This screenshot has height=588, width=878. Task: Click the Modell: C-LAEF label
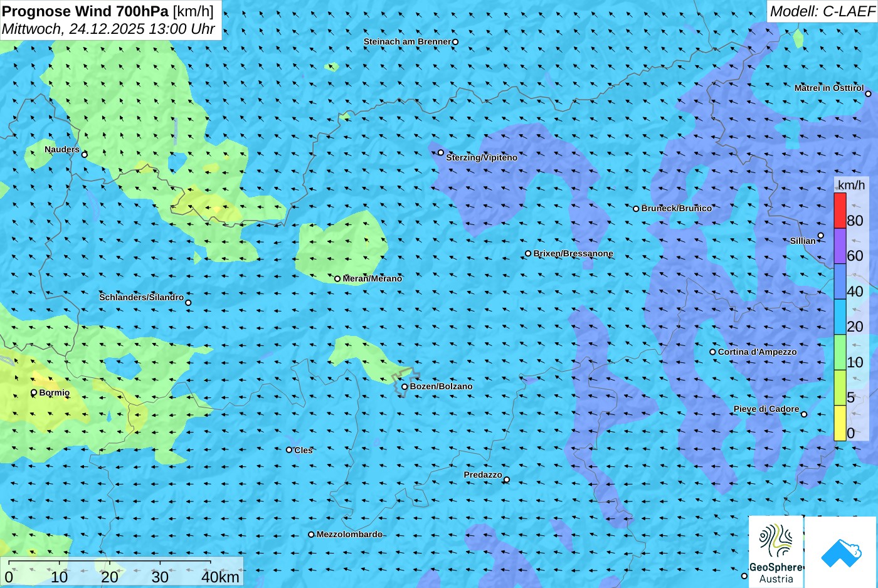(822, 11)
